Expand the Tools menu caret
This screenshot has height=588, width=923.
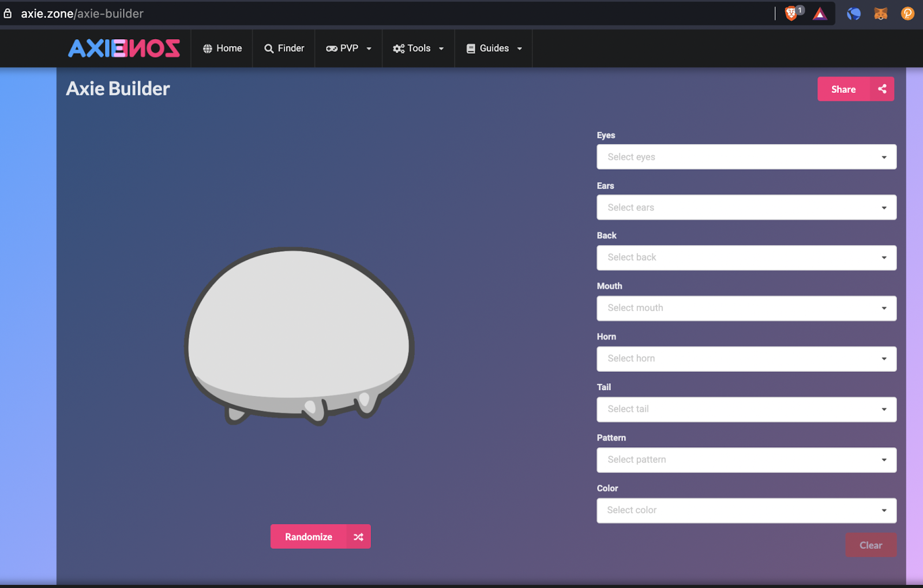[441, 48]
